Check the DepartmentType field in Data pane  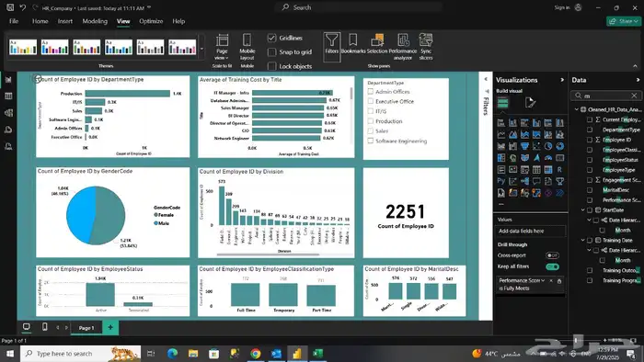pyautogui.click(x=590, y=130)
